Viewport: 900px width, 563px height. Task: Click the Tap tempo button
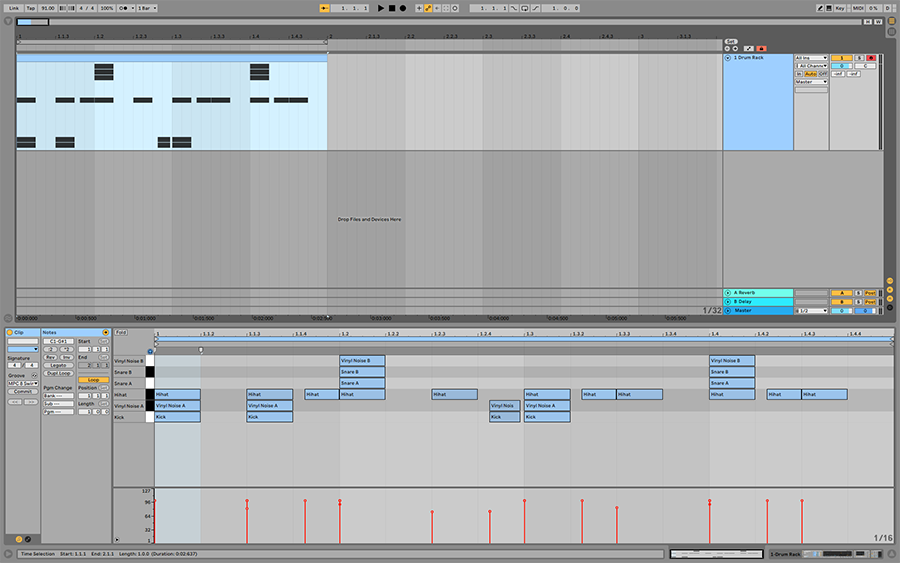pyautogui.click(x=31, y=8)
